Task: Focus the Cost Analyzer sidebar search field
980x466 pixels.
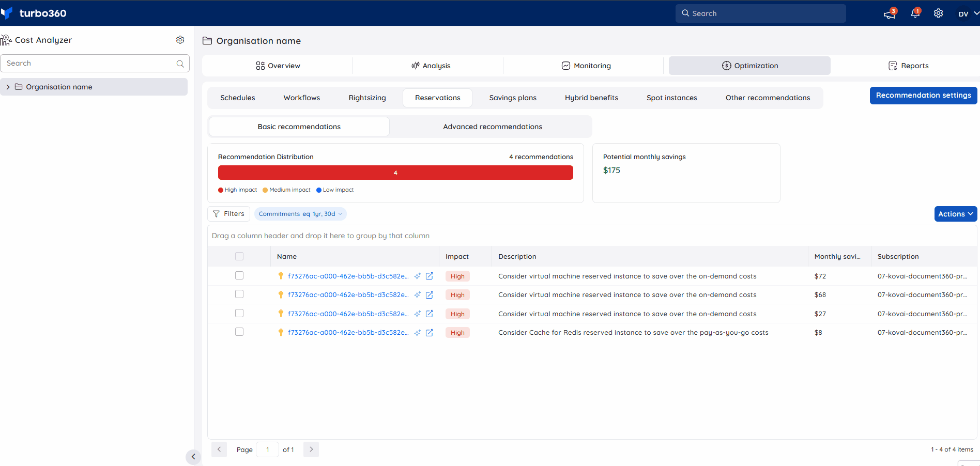Action: pyautogui.click(x=95, y=64)
